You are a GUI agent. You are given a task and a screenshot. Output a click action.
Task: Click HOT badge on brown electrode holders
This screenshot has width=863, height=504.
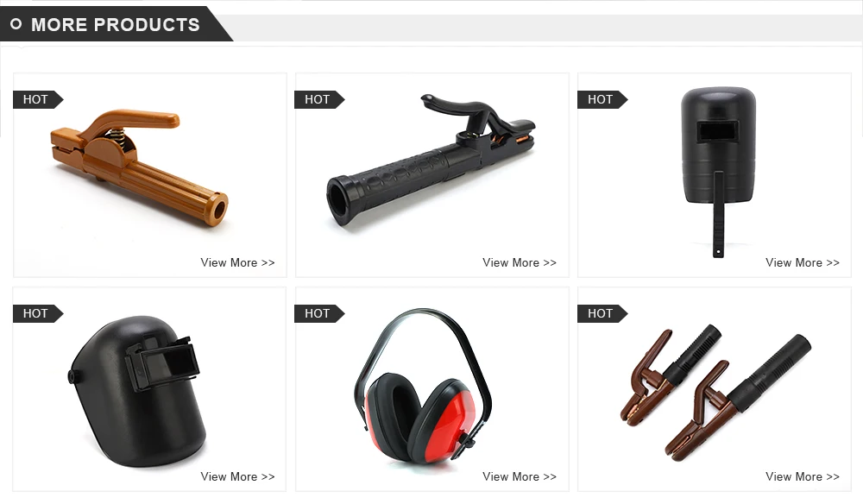pos(602,313)
